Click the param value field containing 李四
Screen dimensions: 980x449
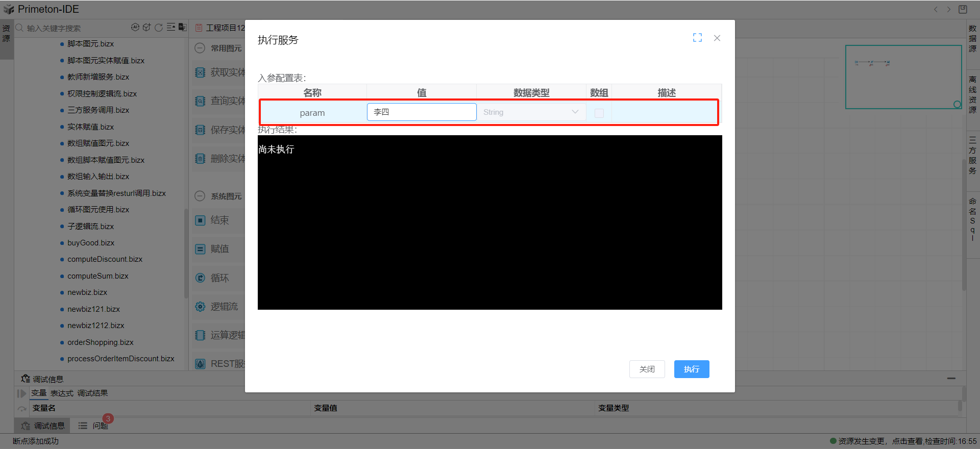[421, 112]
